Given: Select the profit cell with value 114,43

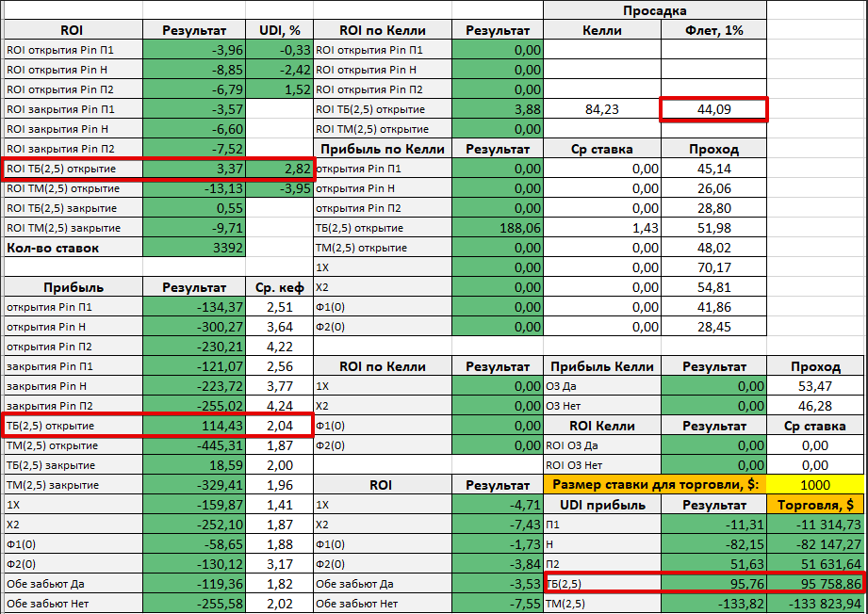Looking at the screenshot, I should 194,426.
